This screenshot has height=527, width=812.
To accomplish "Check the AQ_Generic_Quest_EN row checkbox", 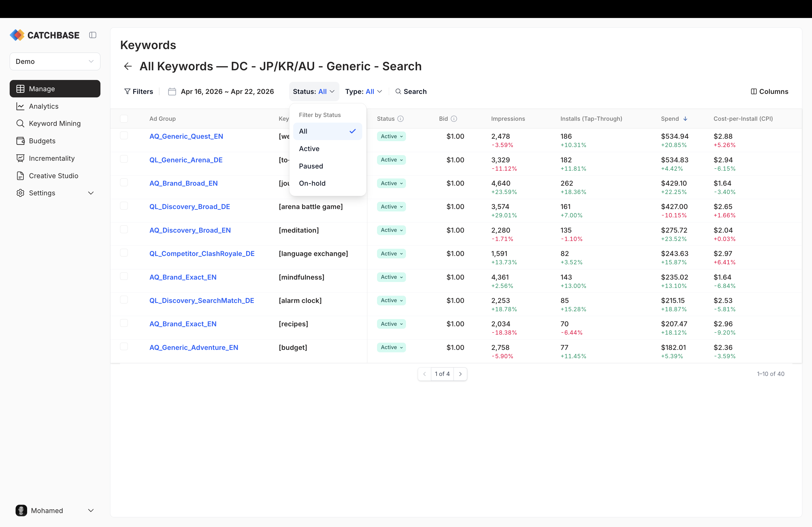I will point(124,135).
